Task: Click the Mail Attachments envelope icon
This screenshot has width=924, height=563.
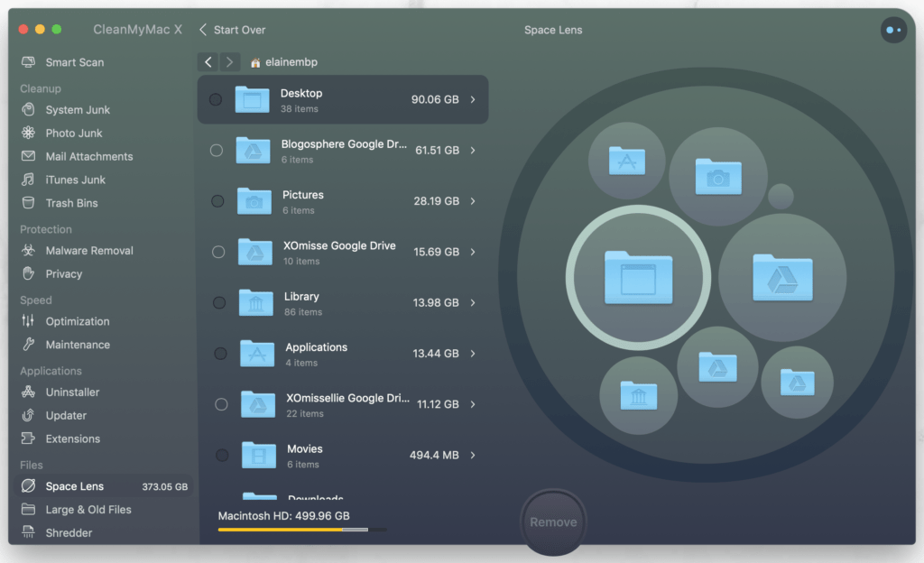Action: [x=28, y=156]
